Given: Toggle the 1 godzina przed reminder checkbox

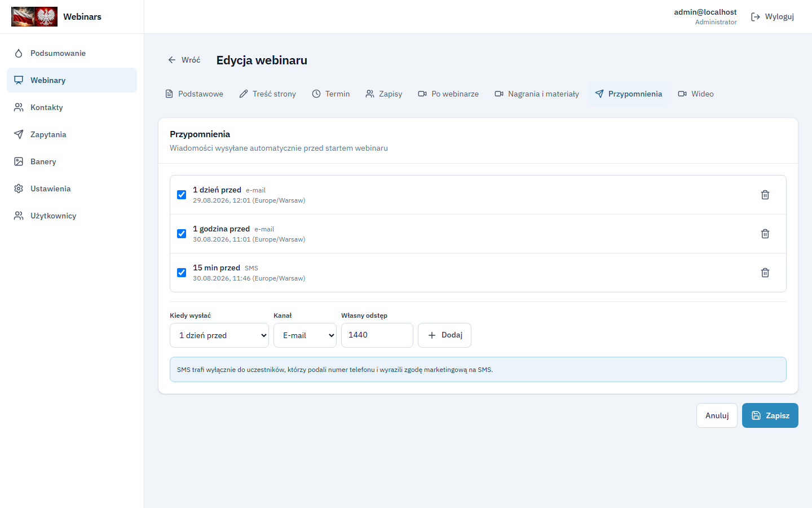Looking at the screenshot, I should tap(182, 234).
